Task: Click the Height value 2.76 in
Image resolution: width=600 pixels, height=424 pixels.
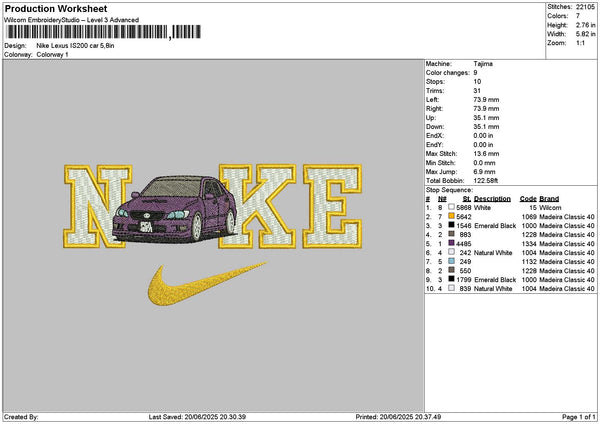Action: 585,25
